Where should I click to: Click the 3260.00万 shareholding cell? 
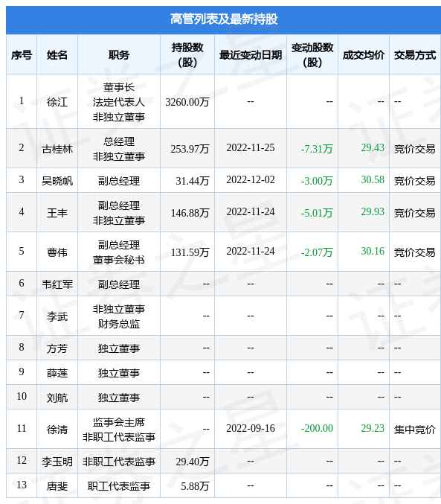(187, 102)
